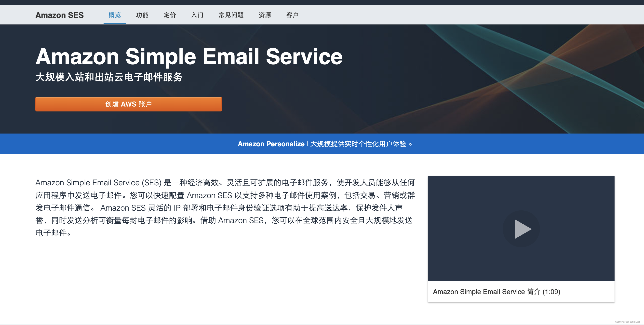
Task: Click the 创建 AWS 账户 button
Action: pyautogui.click(x=129, y=104)
